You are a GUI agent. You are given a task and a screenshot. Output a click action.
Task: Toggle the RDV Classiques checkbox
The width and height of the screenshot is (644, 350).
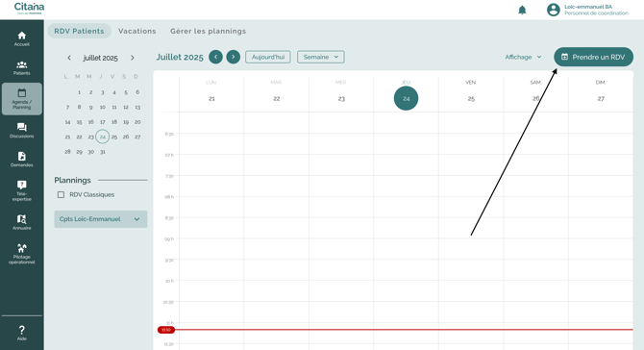61,195
